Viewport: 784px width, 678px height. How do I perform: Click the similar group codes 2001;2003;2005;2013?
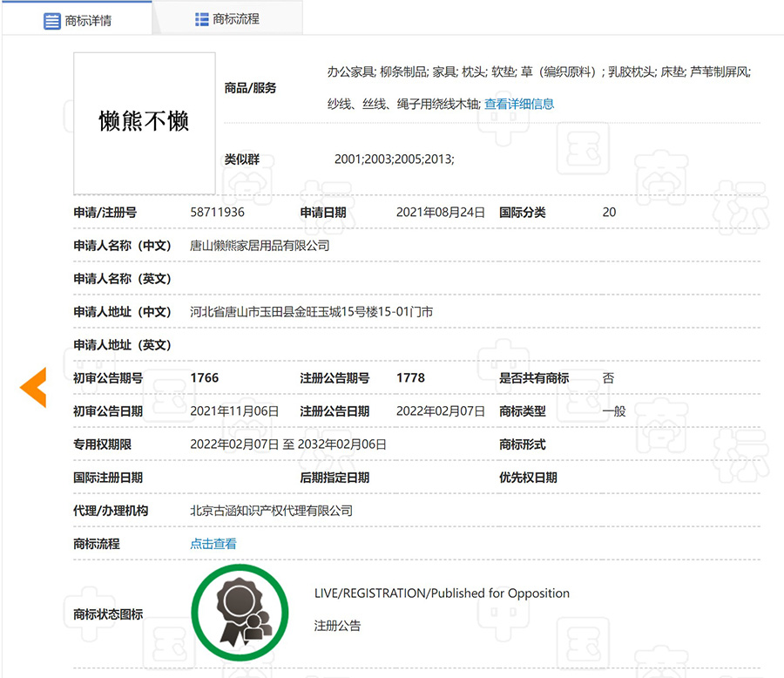pyautogui.click(x=394, y=159)
